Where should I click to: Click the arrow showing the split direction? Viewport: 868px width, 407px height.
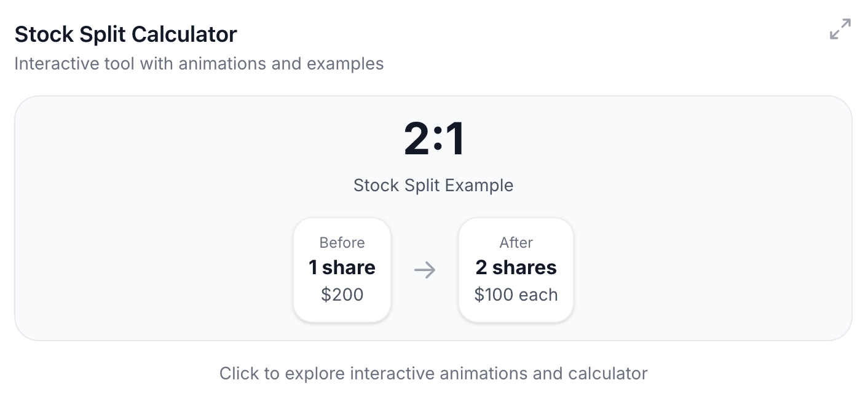tap(425, 269)
